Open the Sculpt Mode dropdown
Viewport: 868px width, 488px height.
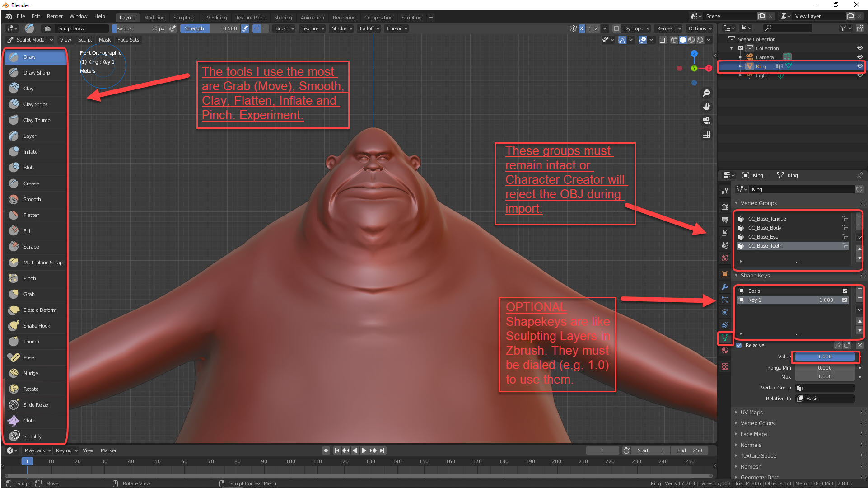point(30,40)
